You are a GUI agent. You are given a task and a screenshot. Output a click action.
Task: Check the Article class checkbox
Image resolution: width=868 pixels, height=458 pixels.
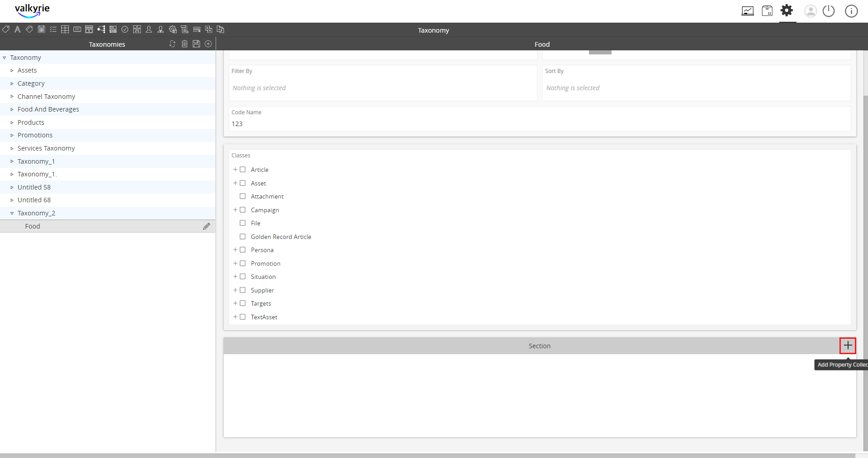[x=243, y=170]
